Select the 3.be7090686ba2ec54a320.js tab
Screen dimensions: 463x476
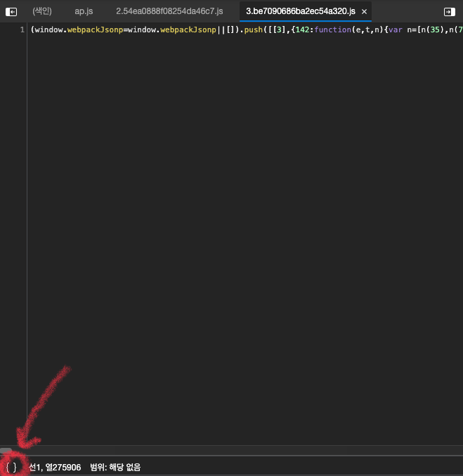pos(301,11)
